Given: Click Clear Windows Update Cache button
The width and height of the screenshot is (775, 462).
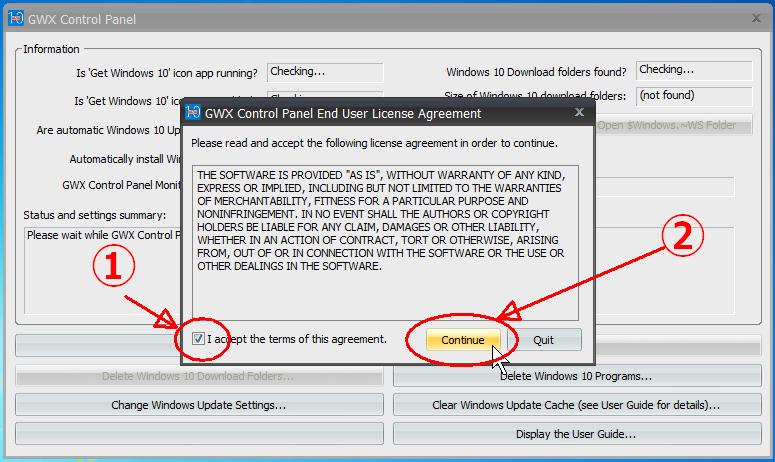Looking at the screenshot, I should 575,405.
